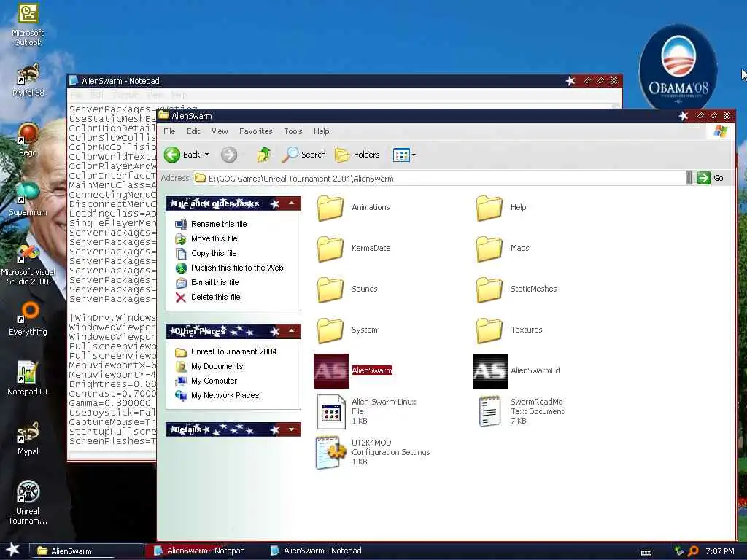Expand the Details panel
The height and width of the screenshot is (560, 747).
291,429
